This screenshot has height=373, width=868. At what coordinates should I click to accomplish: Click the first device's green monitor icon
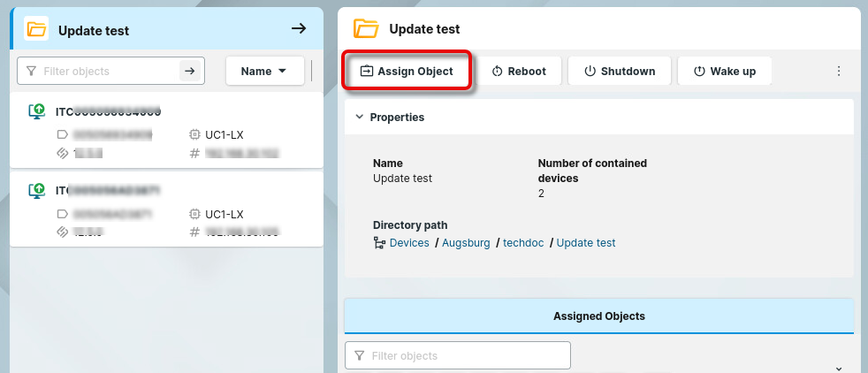[x=37, y=111]
